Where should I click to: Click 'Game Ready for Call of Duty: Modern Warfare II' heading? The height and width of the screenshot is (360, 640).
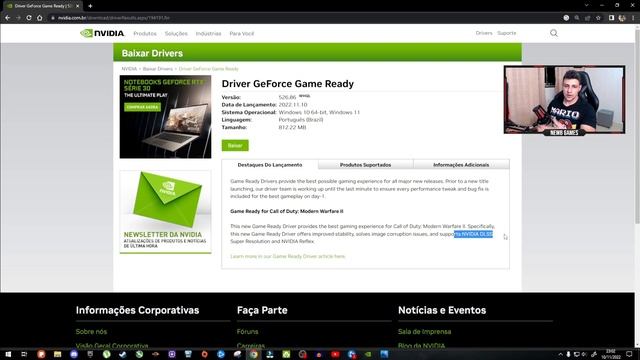click(x=287, y=211)
